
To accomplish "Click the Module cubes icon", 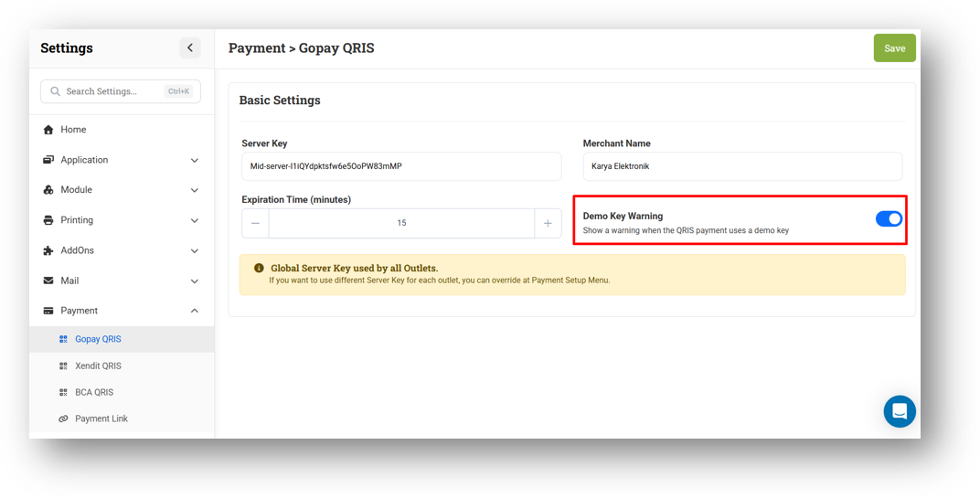I will pyautogui.click(x=48, y=190).
